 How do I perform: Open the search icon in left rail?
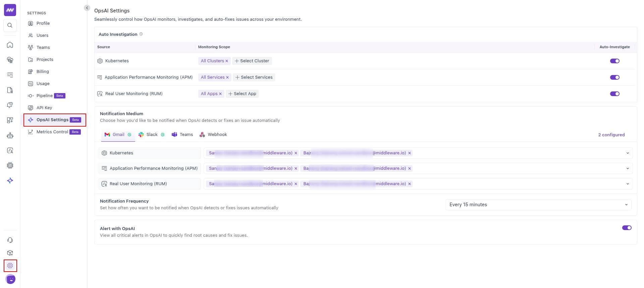point(10,25)
